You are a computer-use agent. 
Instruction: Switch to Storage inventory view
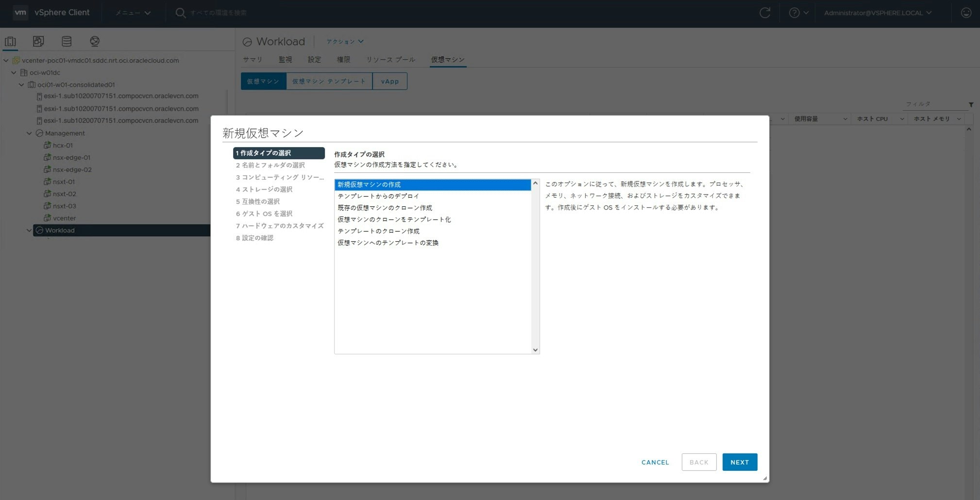click(67, 41)
